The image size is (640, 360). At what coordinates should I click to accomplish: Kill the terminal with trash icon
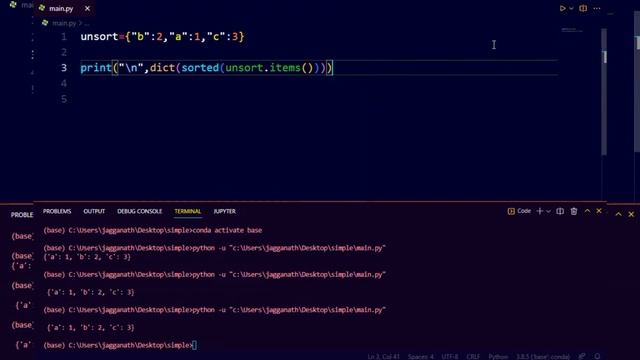coord(574,211)
